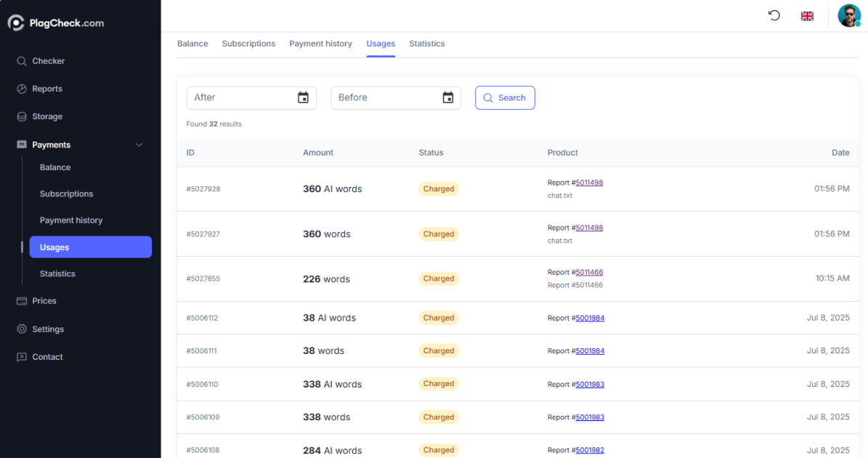Image resolution: width=868 pixels, height=458 pixels.
Task: Select Balance from the sidebar submenu
Action: coord(55,167)
